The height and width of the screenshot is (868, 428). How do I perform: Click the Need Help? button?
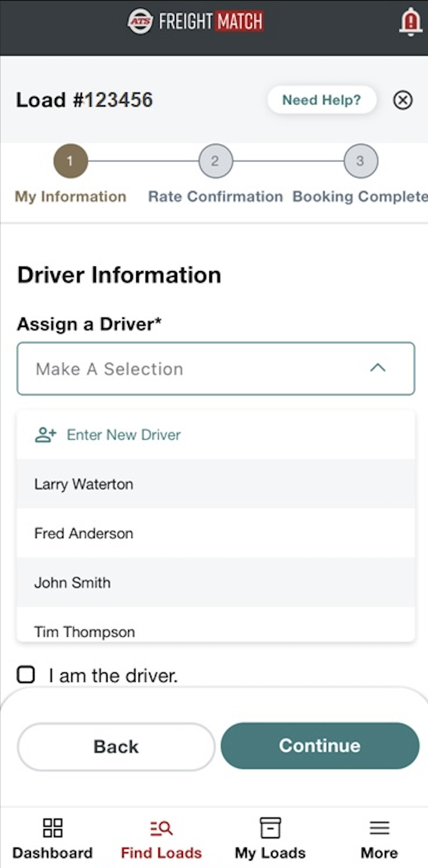(322, 100)
